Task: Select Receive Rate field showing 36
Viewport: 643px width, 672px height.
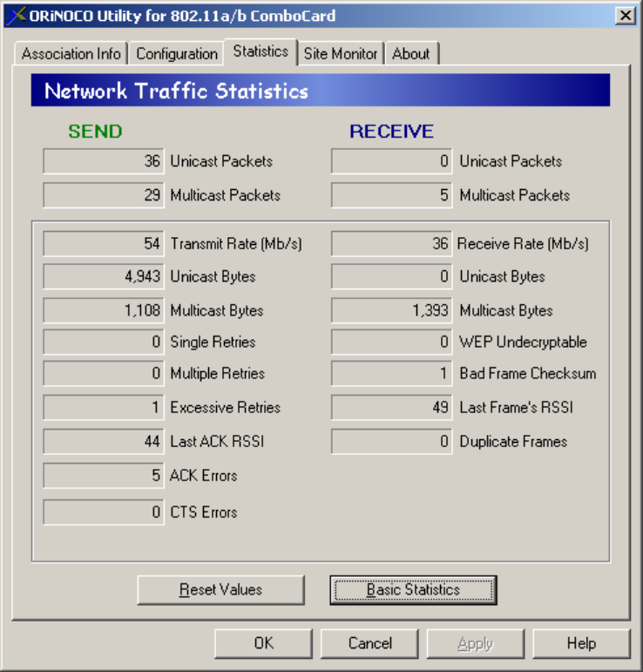Action: tap(391, 243)
